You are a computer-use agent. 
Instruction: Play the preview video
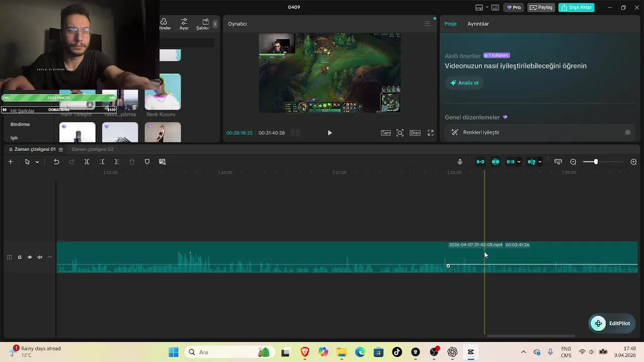(330, 133)
